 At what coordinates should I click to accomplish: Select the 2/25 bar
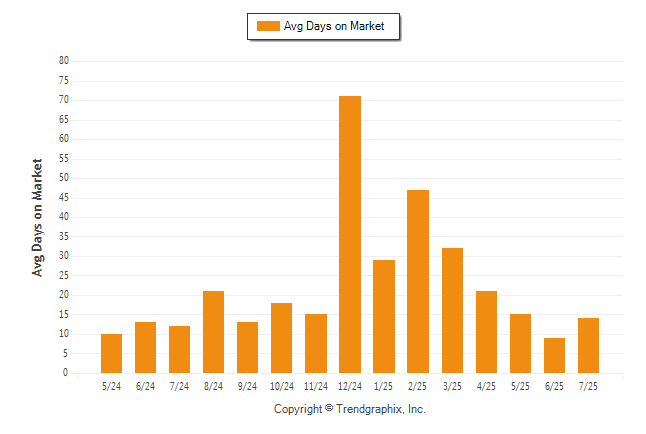coord(418,282)
